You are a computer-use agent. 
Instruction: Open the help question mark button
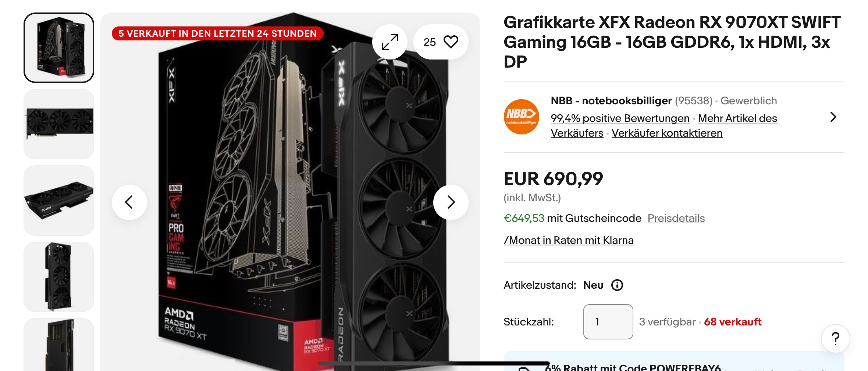pos(835,338)
